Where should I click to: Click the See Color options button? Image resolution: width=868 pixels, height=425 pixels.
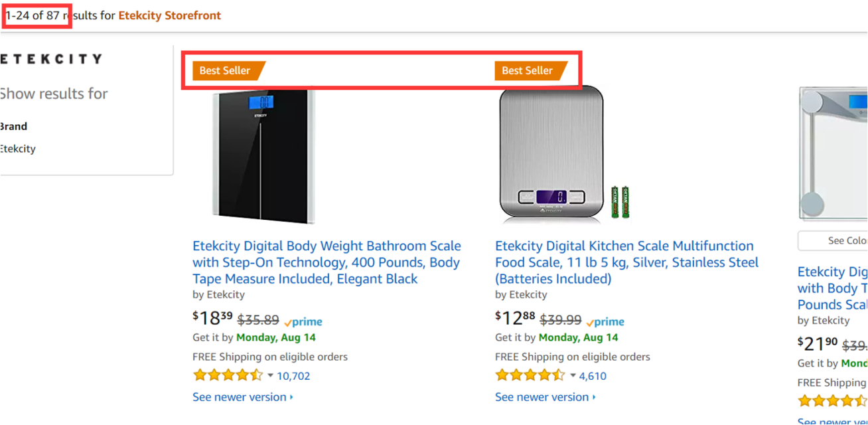pos(833,240)
